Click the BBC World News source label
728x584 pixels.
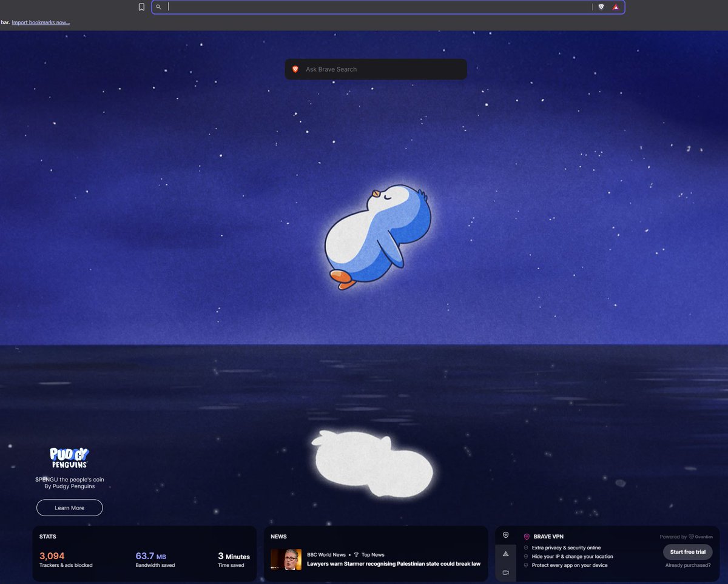(326, 555)
